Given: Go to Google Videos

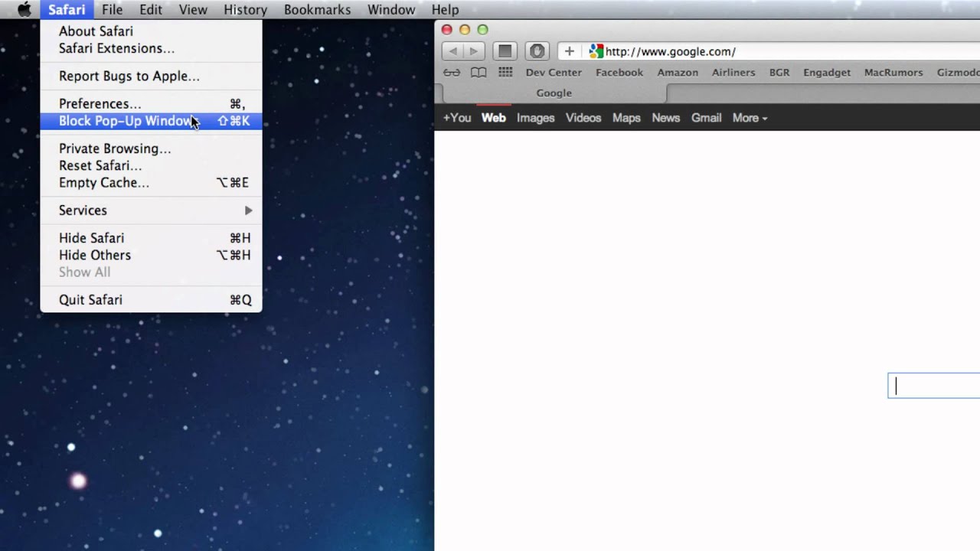Looking at the screenshot, I should point(583,118).
